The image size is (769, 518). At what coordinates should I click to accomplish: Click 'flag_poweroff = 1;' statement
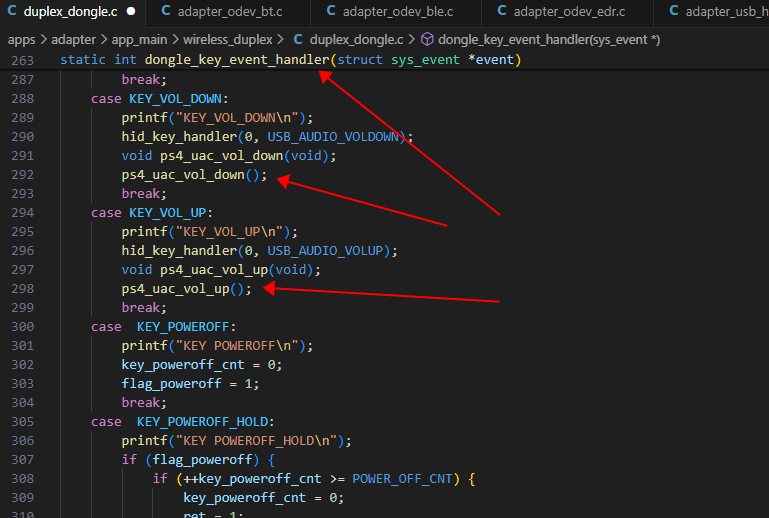point(190,384)
